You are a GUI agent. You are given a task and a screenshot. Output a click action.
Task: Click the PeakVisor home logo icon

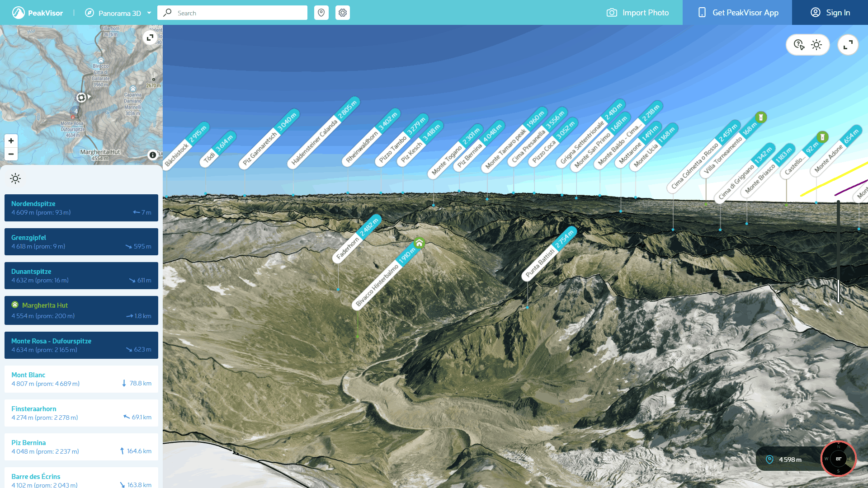(15, 12)
